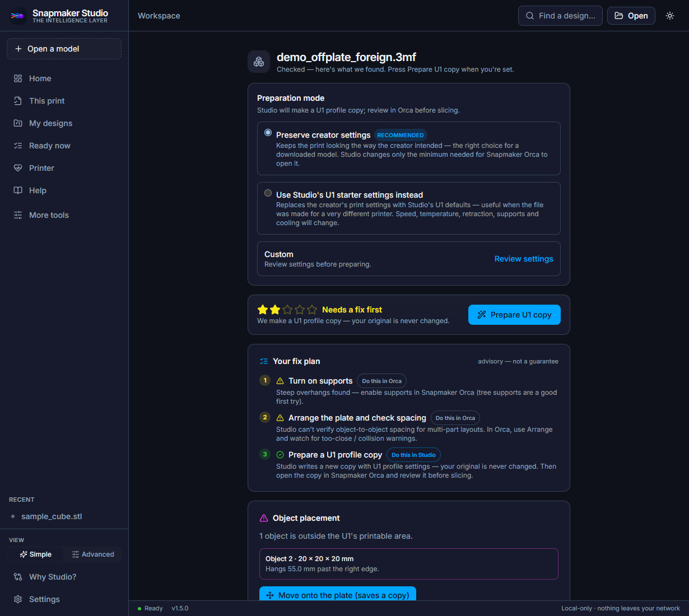Toggle the light/dark theme sun icon
The width and height of the screenshot is (689, 616).
670,16
